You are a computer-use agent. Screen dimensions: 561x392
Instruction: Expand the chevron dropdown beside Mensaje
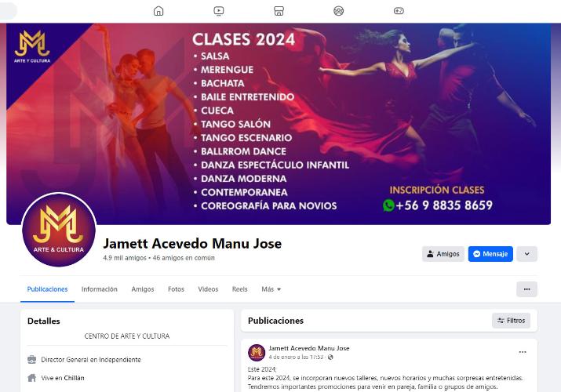pos(526,254)
